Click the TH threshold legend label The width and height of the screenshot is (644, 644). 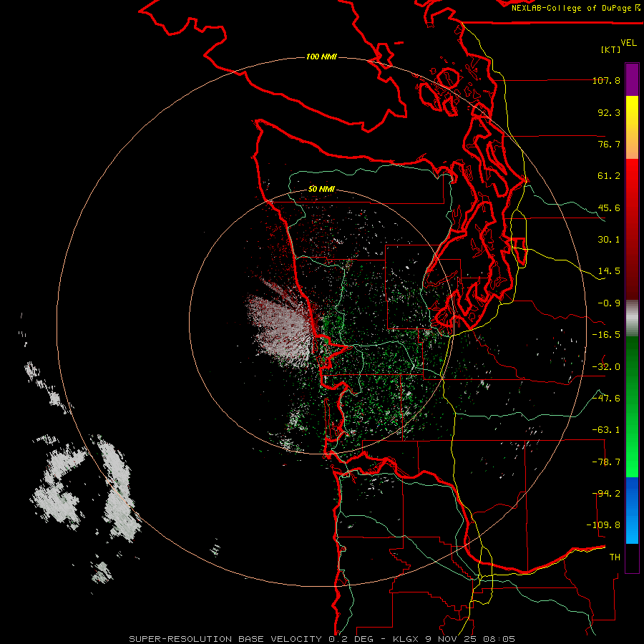point(615,557)
